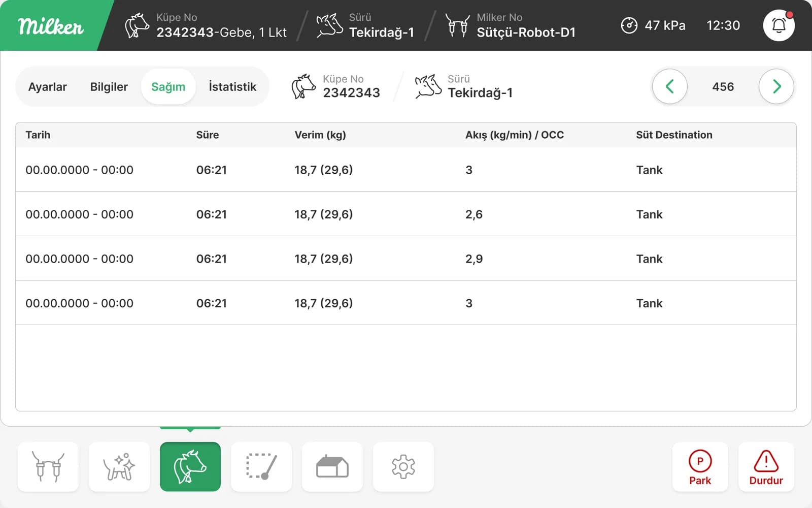The height and width of the screenshot is (508, 812).
Task: Select the milking row with flow 2,9
Action: [406, 259]
